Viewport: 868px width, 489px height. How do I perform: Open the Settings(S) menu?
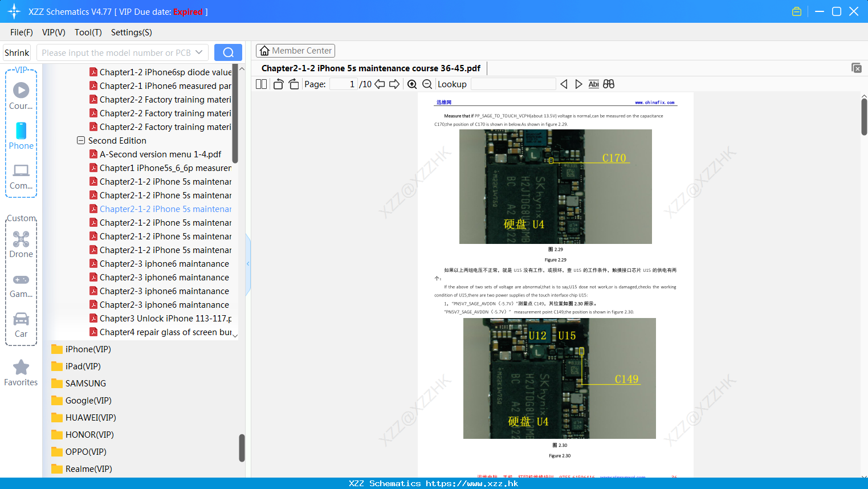[x=132, y=32]
